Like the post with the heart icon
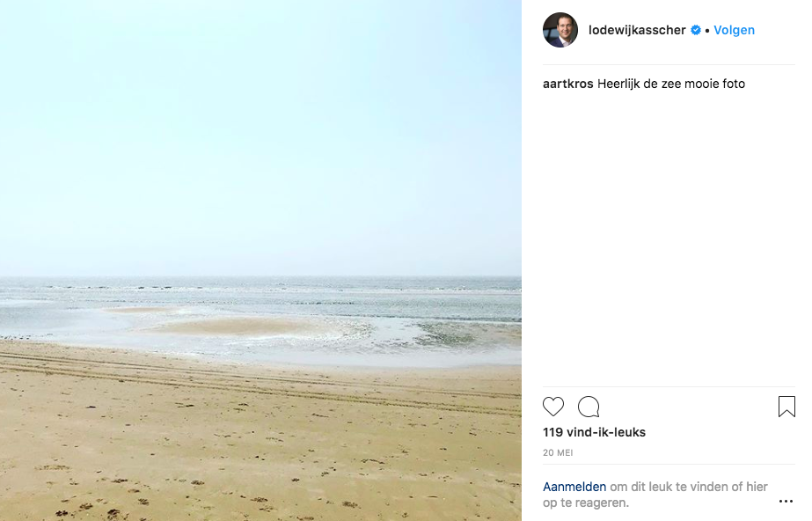 pyautogui.click(x=553, y=407)
